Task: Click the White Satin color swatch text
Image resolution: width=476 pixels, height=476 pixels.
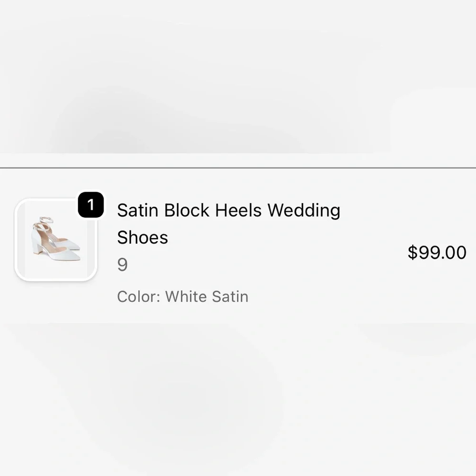Action: coord(206,296)
